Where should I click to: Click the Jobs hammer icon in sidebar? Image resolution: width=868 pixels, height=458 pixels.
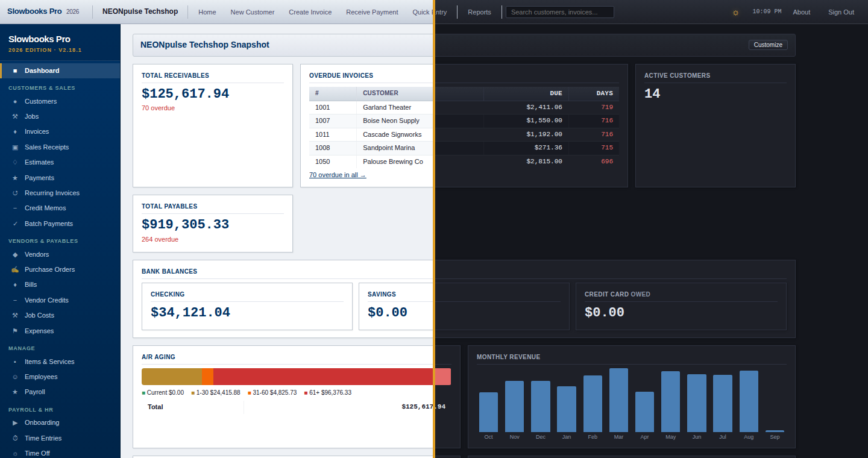tap(15, 116)
